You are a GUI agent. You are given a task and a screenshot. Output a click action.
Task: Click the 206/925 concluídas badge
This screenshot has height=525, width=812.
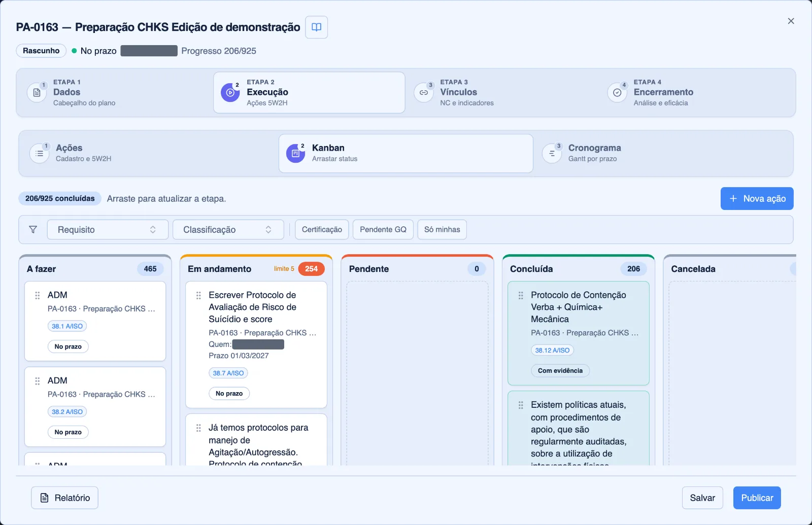pyautogui.click(x=60, y=198)
